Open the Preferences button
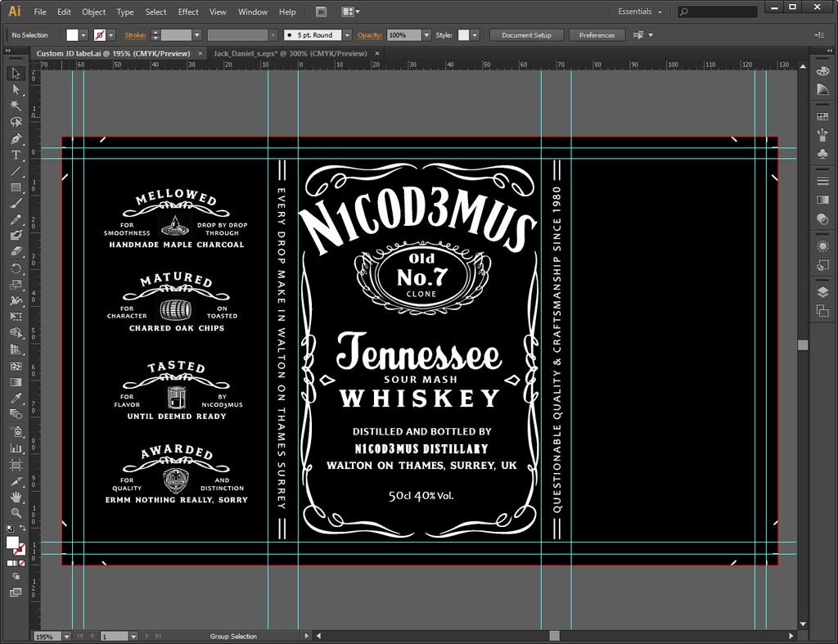The width and height of the screenshot is (838, 644). pos(597,35)
